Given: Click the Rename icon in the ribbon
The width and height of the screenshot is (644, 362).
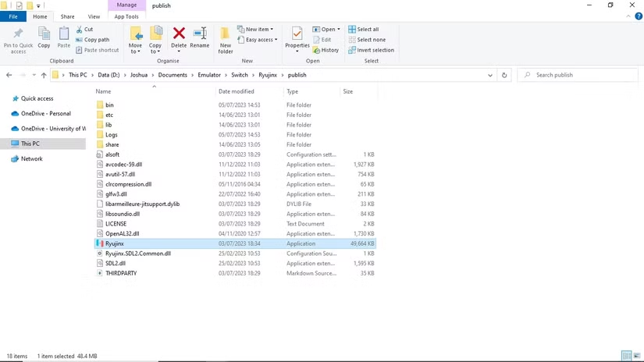Looking at the screenshot, I should 200,34.
